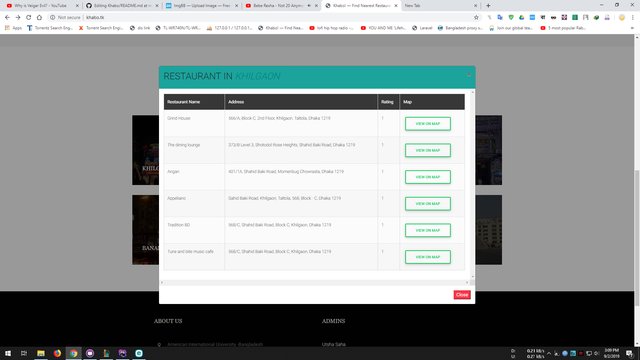Select the Grind House restaurant name
This screenshot has height=360, width=640.
[x=179, y=118]
